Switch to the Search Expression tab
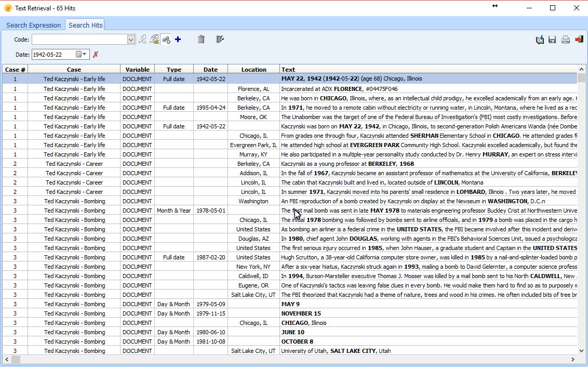 [x=33, y=25]
